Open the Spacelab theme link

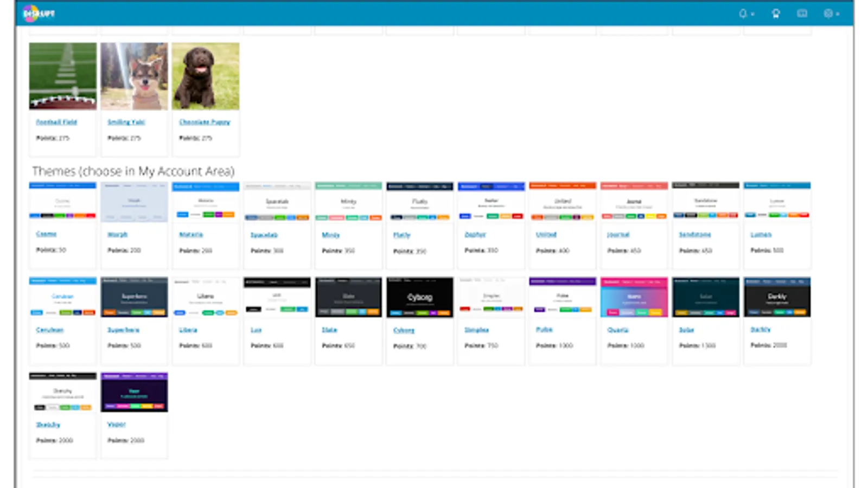pyautogui.click(x=264, y=235)
